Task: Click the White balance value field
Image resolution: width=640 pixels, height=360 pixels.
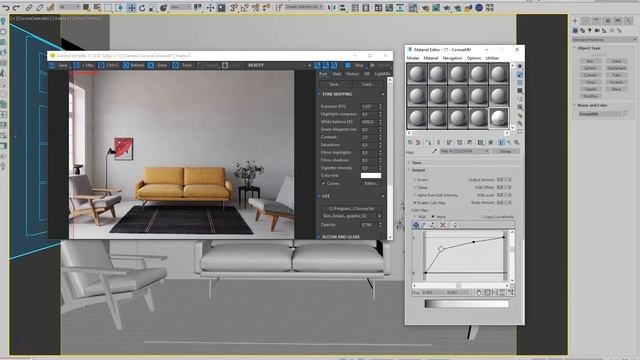Action: (x=369, y=122)
